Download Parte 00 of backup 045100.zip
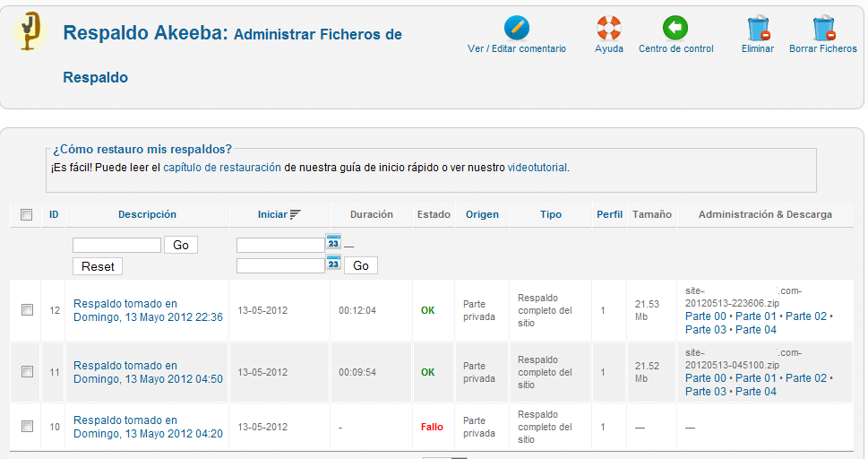868x459 pixels. tap(705, 378)
